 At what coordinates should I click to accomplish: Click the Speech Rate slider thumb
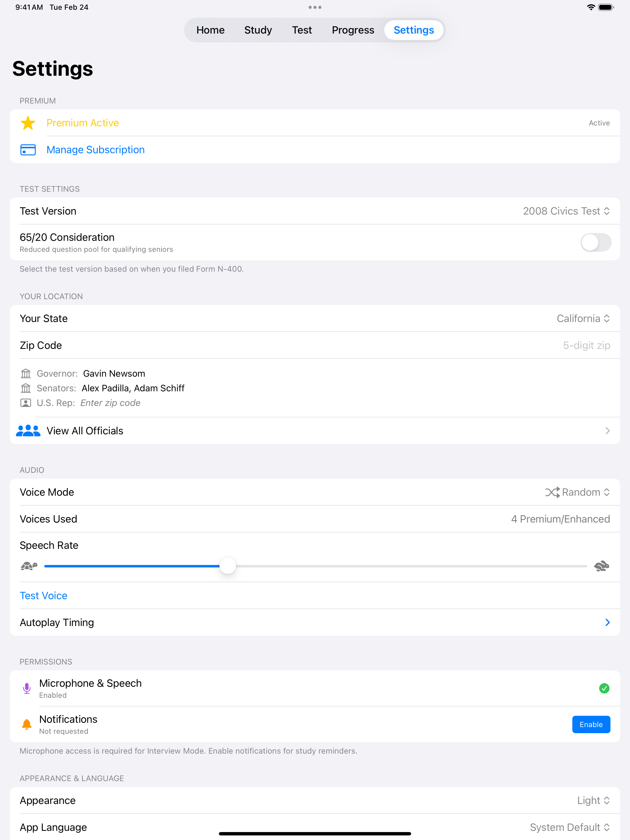227,566
